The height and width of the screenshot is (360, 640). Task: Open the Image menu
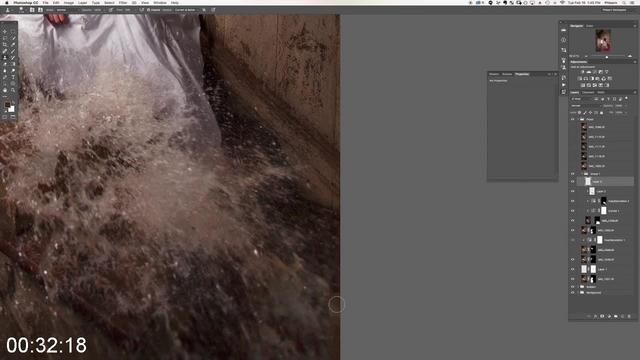point(69,2)
